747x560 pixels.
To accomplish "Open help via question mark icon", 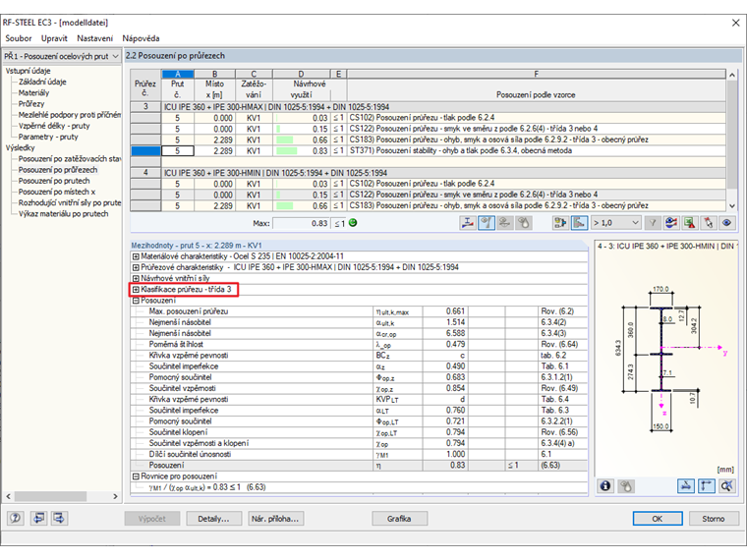I will coord(16,518).
